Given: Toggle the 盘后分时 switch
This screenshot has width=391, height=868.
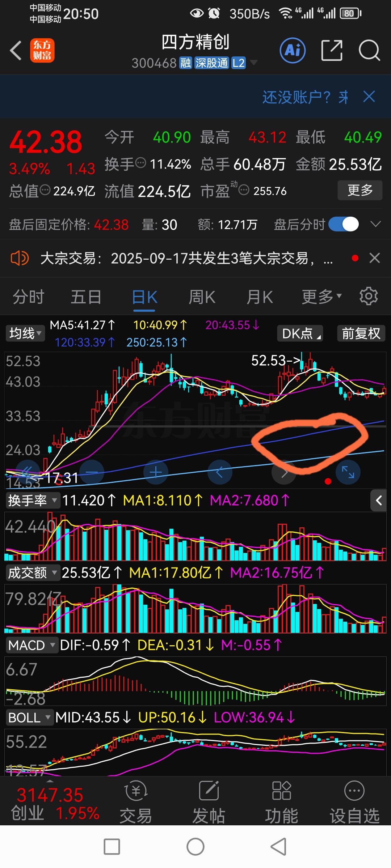Looking at the screenshot, I should pos(344,224).
